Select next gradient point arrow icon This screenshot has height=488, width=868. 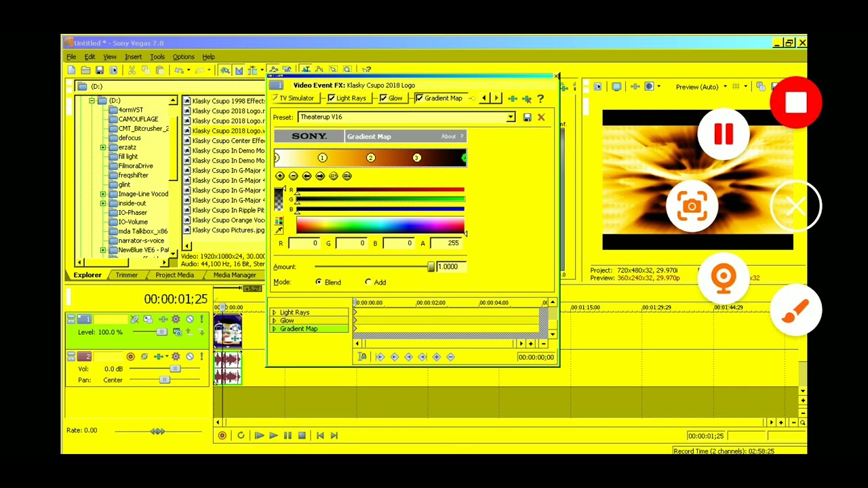(x=320, y=176)
